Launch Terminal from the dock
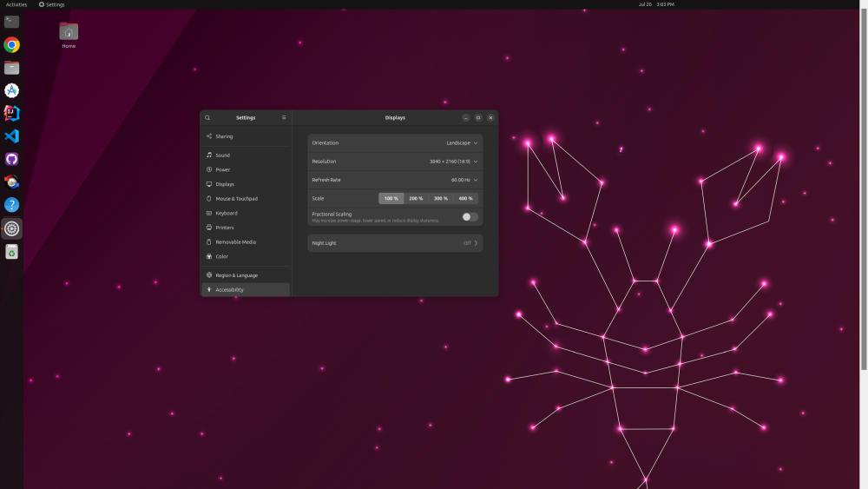Screen dimensions: 868x489 [x=11, y=22]
